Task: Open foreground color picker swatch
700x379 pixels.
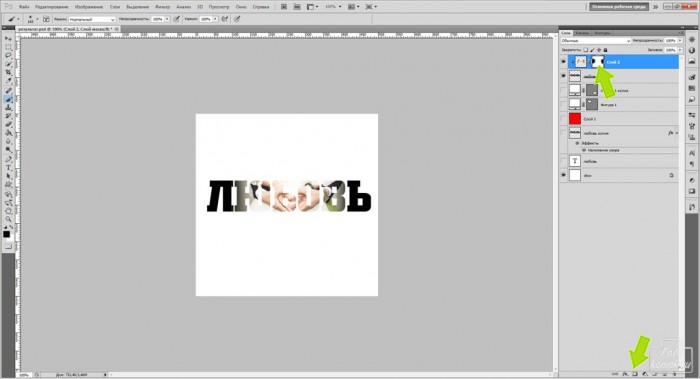Action: (x=6, y=234)
